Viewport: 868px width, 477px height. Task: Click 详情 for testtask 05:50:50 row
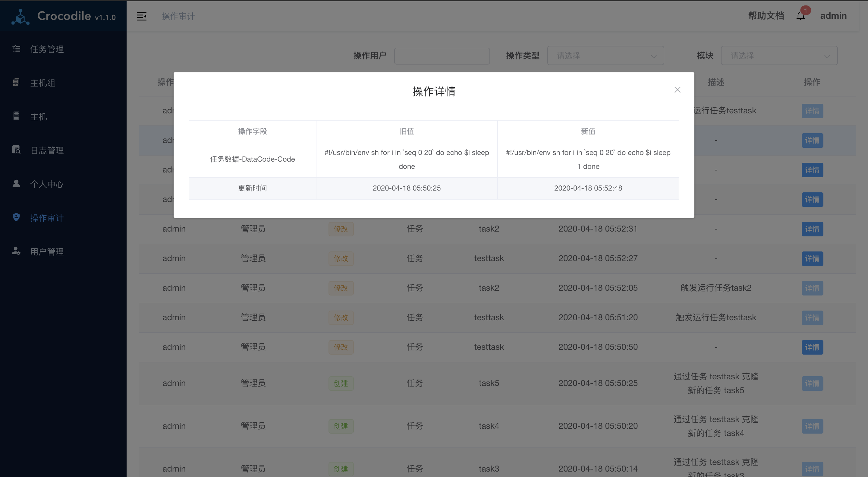coord(812,347)
